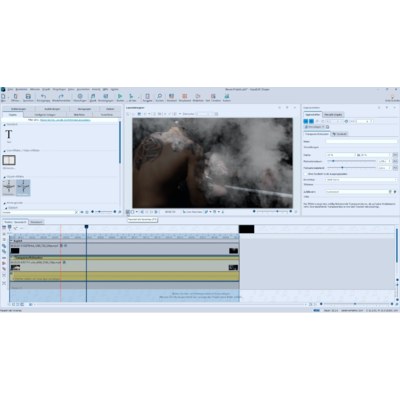Viewport: 400px width, 400px height.
Task: Open the Storyboard view icon in toolbar
Action: click(185, 96)
